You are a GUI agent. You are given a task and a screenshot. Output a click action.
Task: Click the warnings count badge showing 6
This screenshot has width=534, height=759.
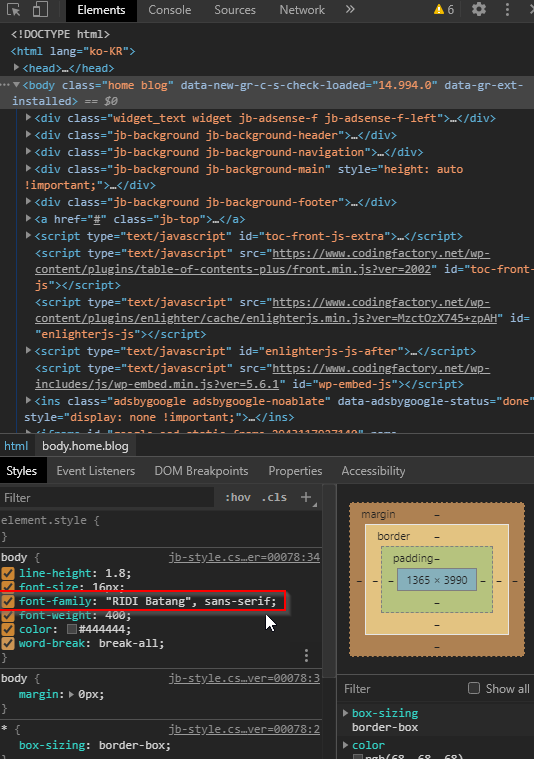pyautogui.click(x=444, y=9)
